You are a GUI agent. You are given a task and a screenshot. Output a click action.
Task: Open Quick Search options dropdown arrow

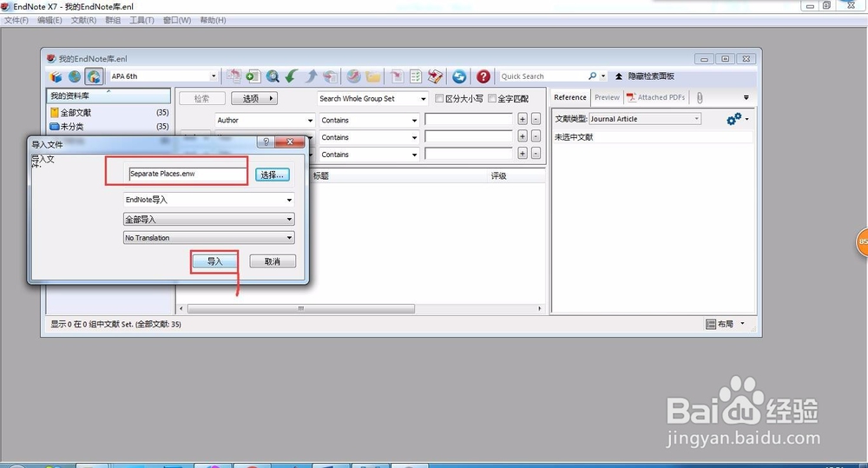603,76
